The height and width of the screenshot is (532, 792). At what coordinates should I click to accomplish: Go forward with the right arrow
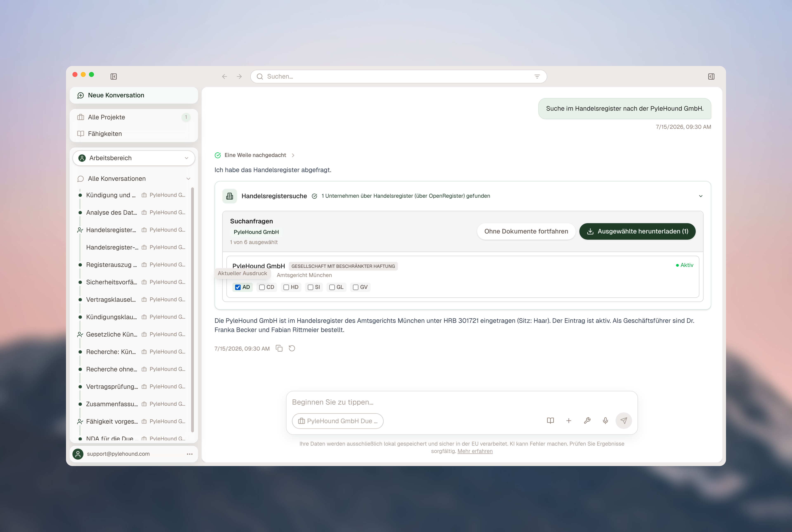pos(239,77)
